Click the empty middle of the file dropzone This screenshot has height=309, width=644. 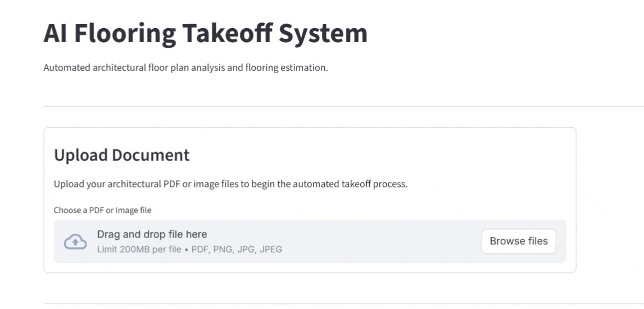click(x=382, y=241)
